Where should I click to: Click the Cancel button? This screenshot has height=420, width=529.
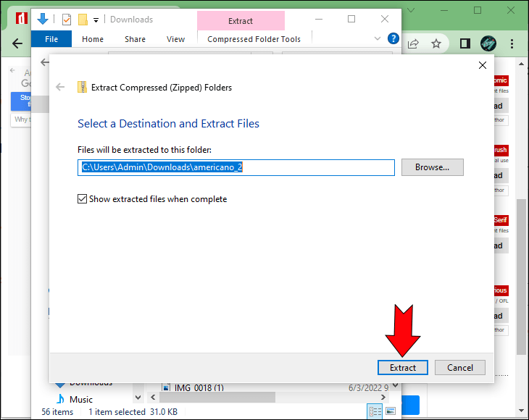(x=459, y=367)
